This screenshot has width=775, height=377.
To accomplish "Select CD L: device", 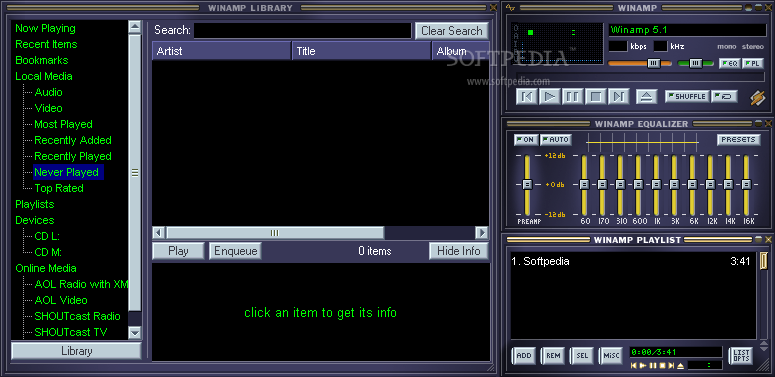I will click(x=47, y=236).
